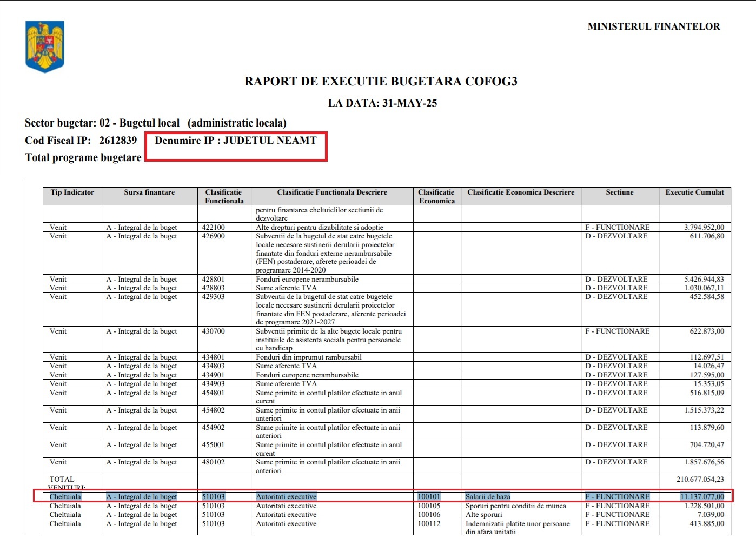
Task: Click the Romanian coat of arms emblem
Action: (x=45, y=47)
